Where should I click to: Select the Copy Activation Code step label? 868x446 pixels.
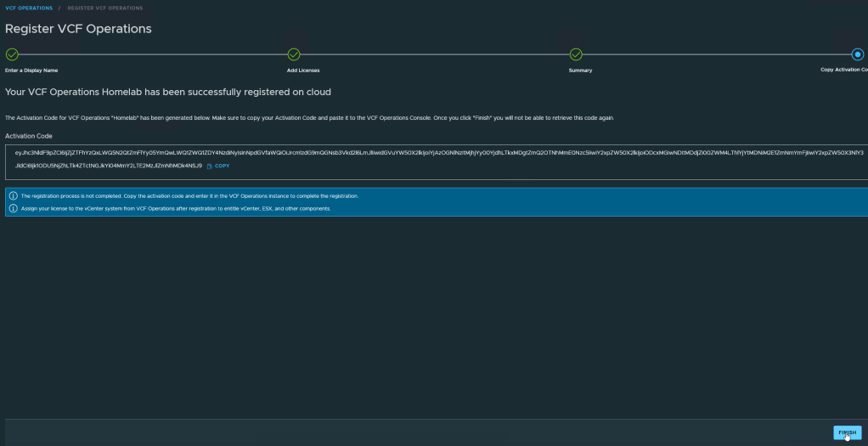tap(843, 70)
